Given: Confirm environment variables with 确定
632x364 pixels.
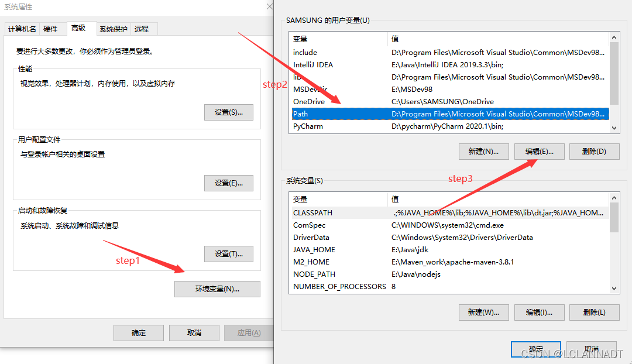Looking at the screenshot, I should click(x=535, y=349).
